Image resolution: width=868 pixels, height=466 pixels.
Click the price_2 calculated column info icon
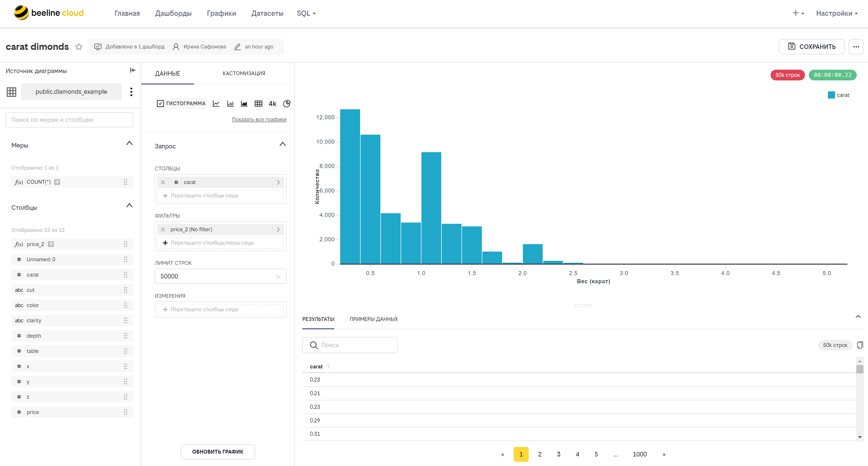pos(51,244)
